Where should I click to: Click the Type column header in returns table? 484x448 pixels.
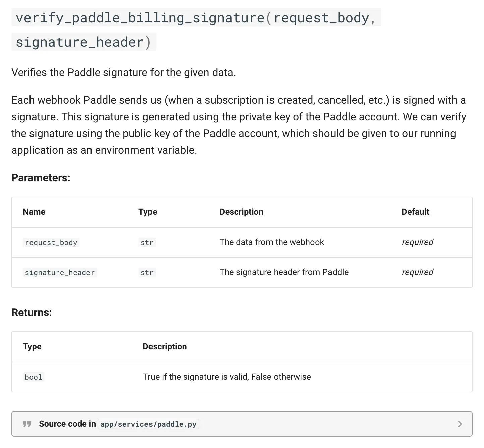pos(32,346)
